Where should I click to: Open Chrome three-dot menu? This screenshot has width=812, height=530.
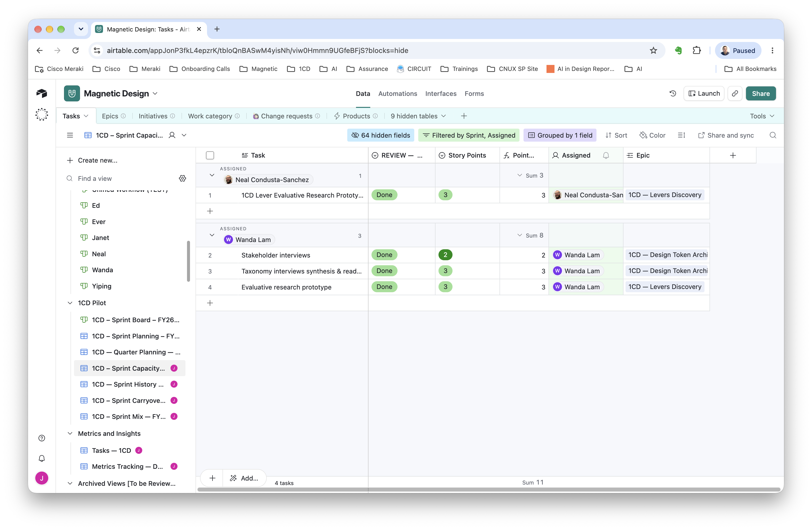pyautogui.click(x=772, y=50)
